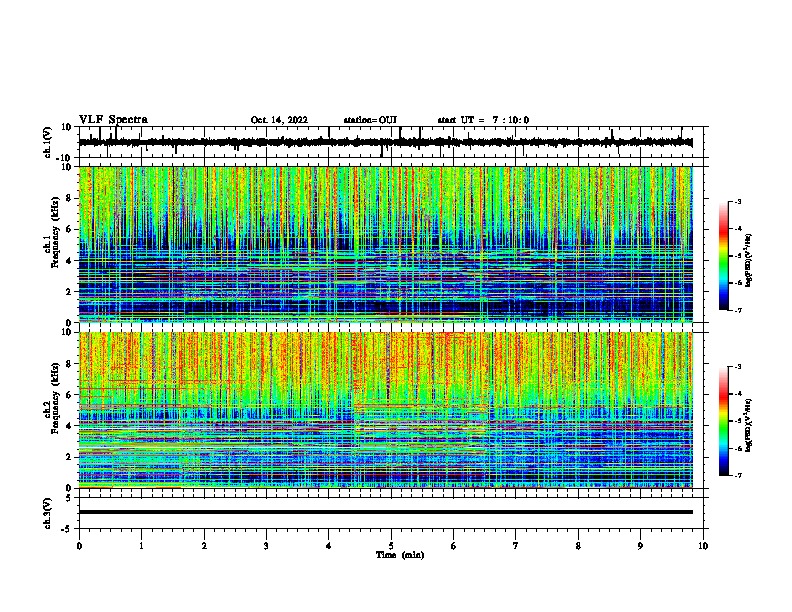Viewport: 792px width, 612px height.
Task: Click the "-7" label on ch.2 colorbar
Action: click(738, 475)
